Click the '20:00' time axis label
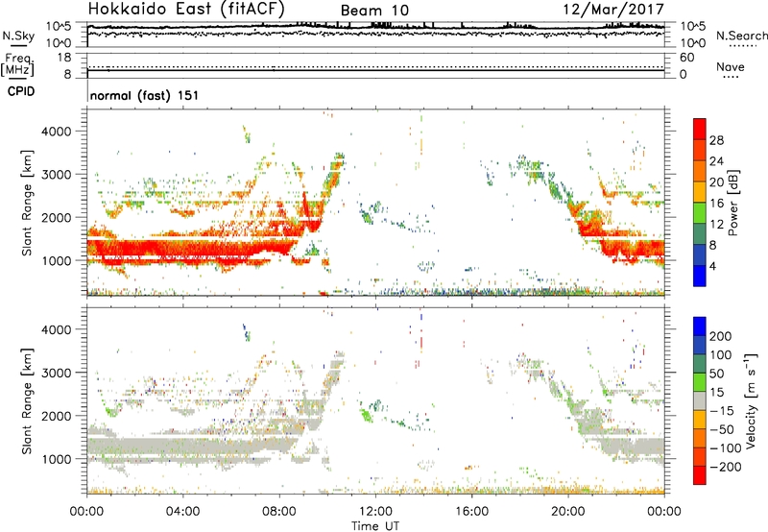Image resolution: width=768 pixels, height=532 pixels. (568, 512)
